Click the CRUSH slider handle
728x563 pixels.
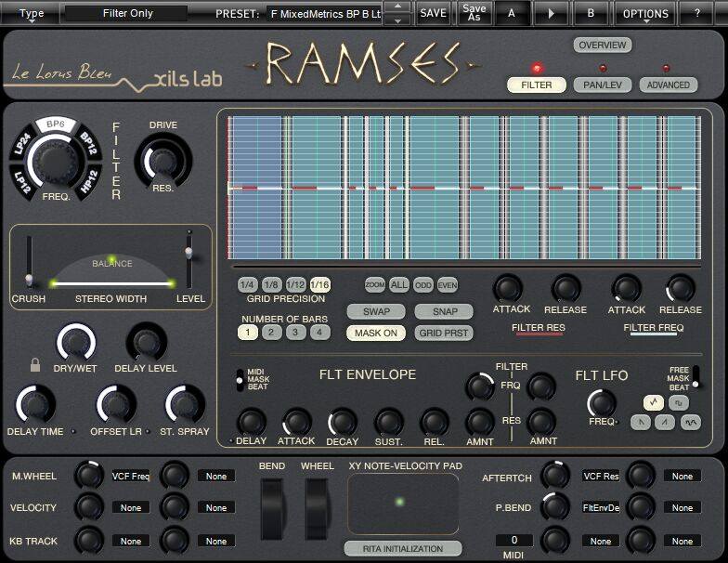29,279
